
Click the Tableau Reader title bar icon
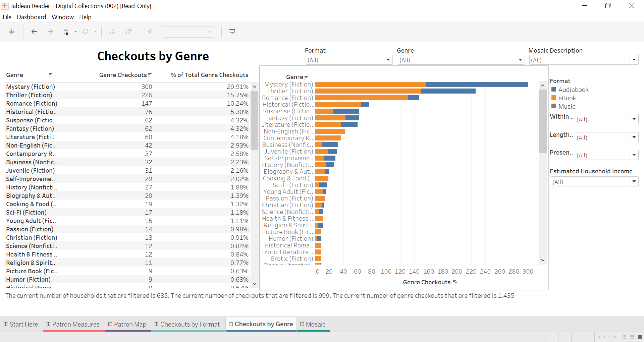pos(5,6)
